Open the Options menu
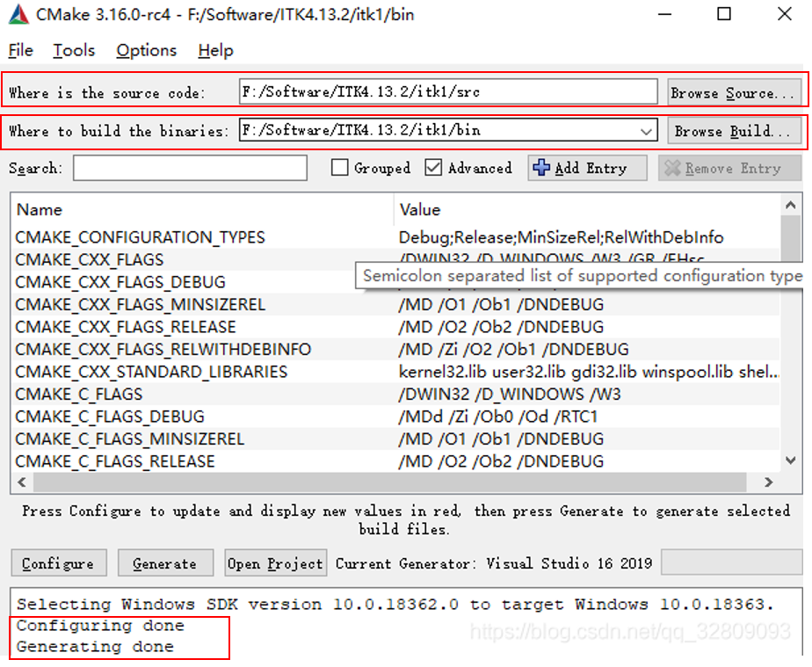 [147, 50]
